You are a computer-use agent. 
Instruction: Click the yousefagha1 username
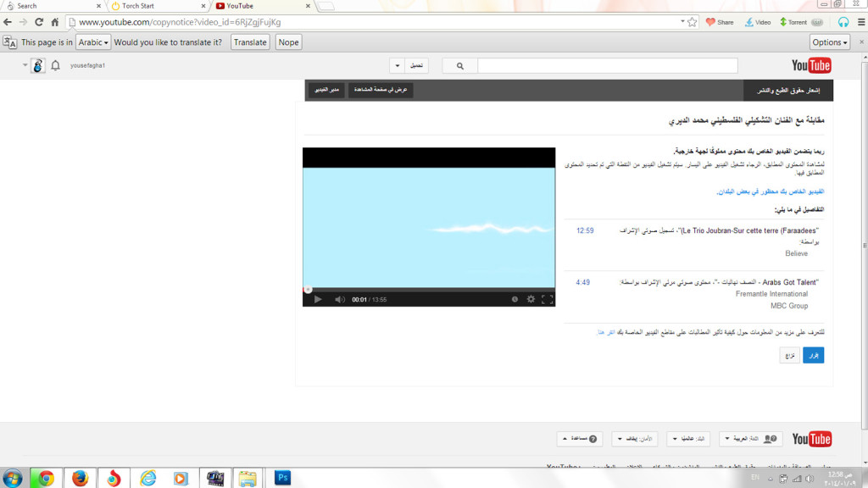point(87,65)
